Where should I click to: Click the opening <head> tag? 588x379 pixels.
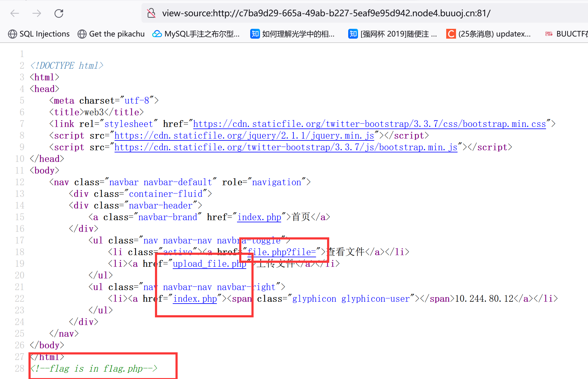(44, 89)
